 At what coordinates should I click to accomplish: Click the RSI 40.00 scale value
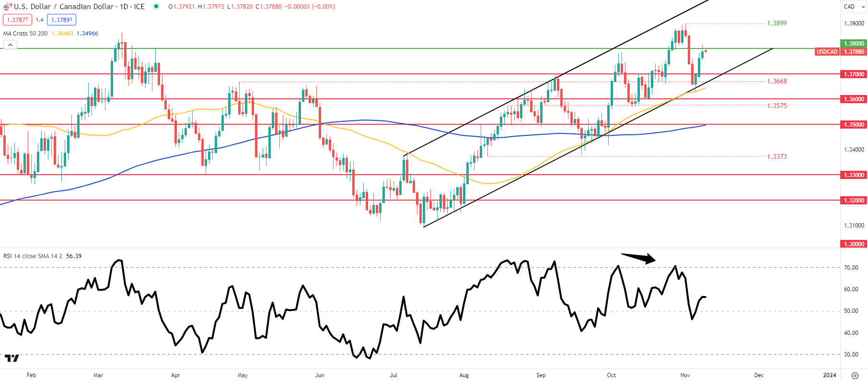click(851, 333)
